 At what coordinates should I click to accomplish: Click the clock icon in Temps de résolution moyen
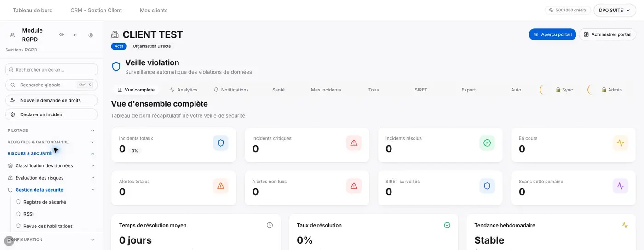click(270, 225)
